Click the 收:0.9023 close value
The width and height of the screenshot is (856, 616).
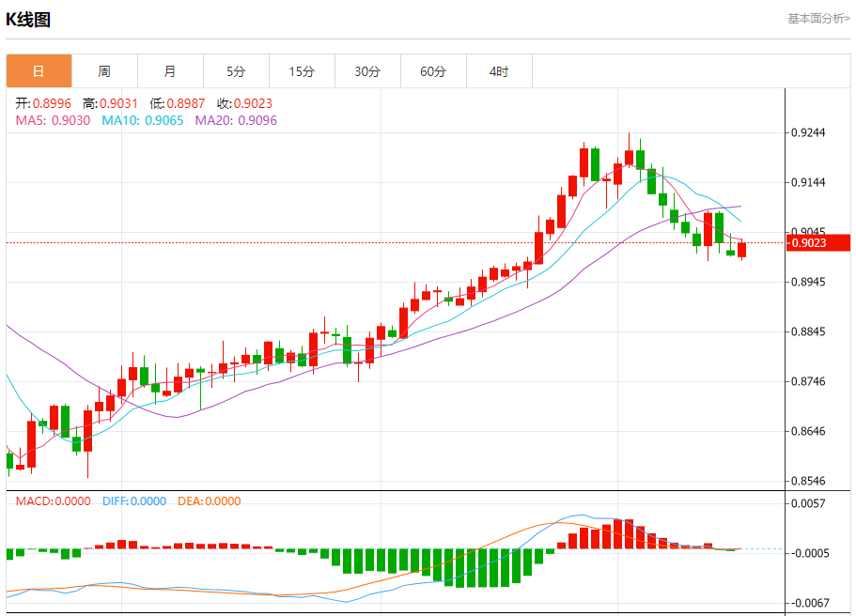tap(244, 103)
